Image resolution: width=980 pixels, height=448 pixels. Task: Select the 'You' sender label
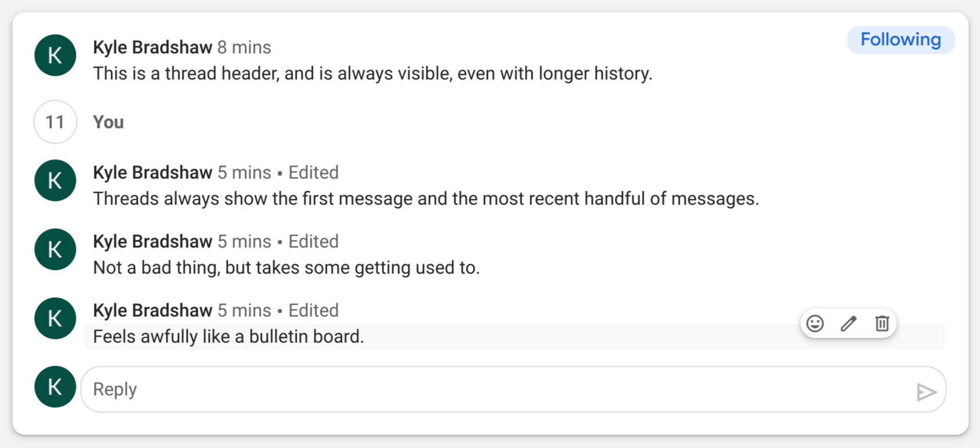[108, 122]
